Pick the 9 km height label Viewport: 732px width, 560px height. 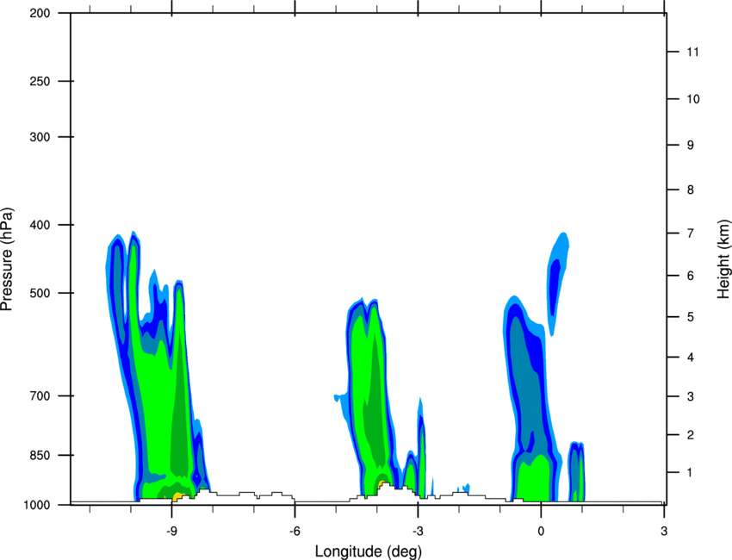click(690, 146)
